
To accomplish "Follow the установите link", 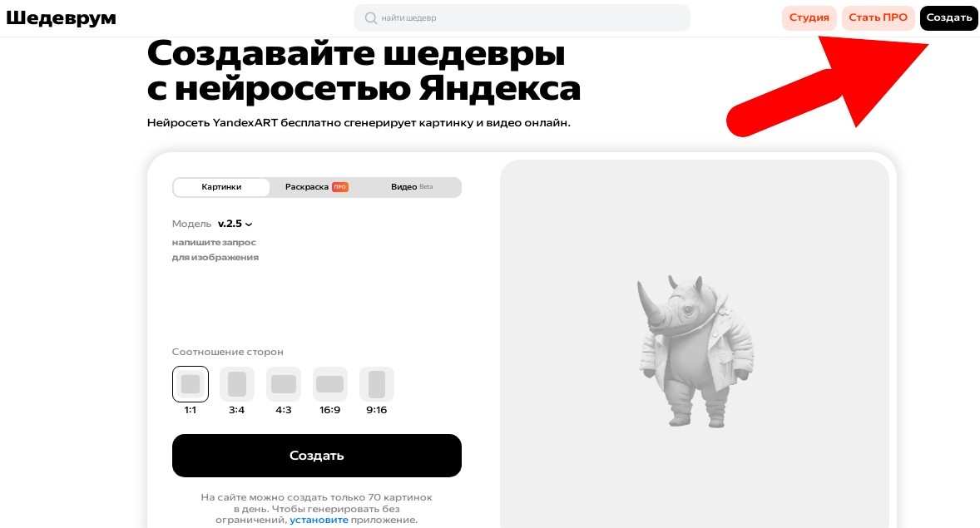I will tap(319, 520).
